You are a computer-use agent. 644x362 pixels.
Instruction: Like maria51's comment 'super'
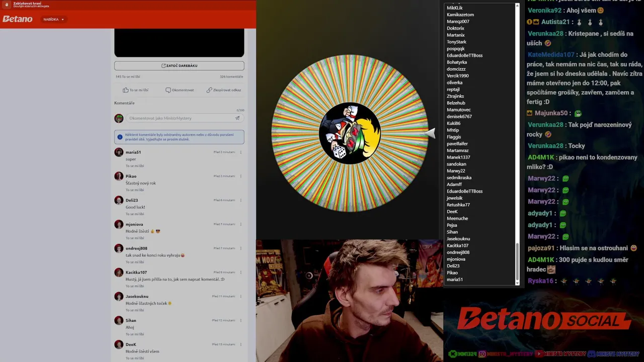click(135, 166)
